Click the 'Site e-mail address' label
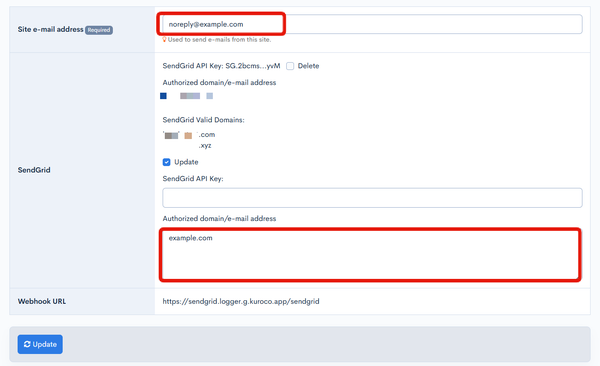This screenshot has height=366, width=600. (51, 29)
